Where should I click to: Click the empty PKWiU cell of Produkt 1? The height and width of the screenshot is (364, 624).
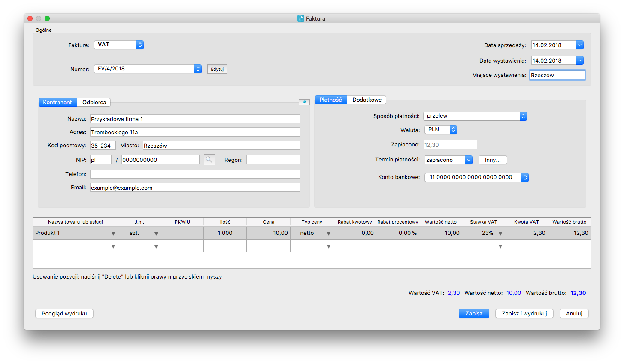point(182,233)
